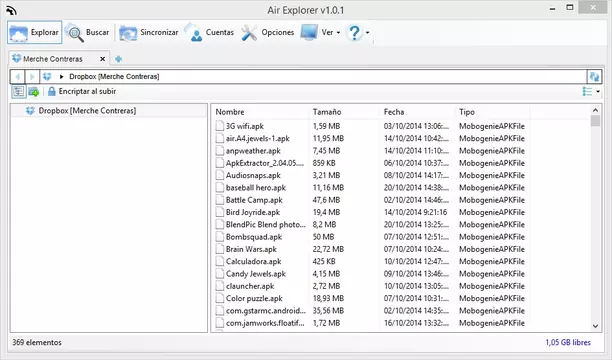Open the Ver menu
612x360 pixels.
pyautogui.click(x=320, y=32)
